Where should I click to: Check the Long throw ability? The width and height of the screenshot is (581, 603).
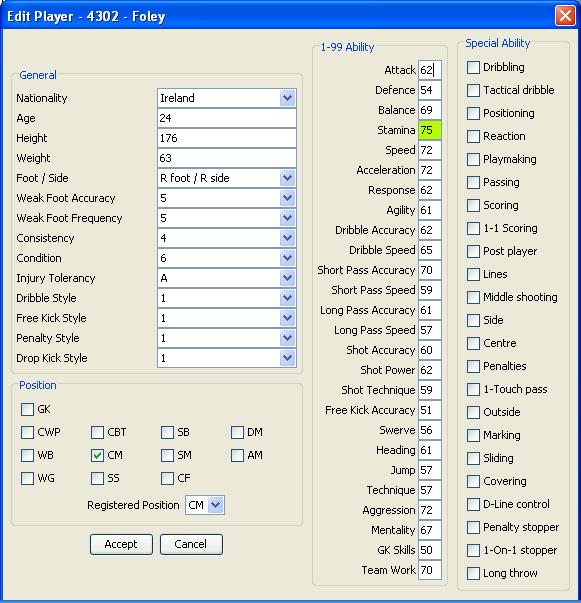click(473, 573)
